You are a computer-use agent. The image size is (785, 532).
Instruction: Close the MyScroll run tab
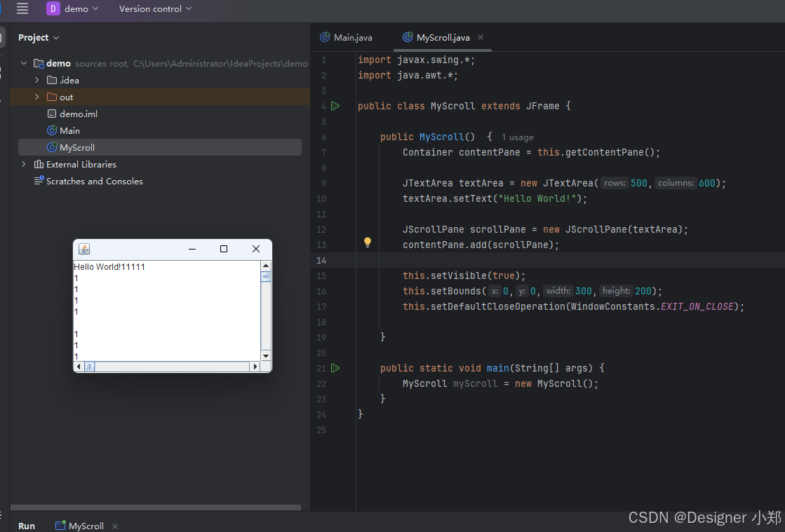tap(115, 526)
